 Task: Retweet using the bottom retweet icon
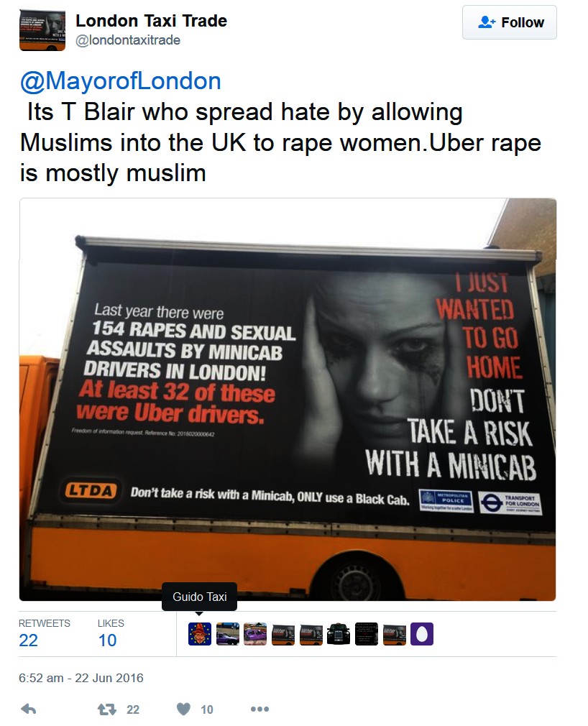107,709
